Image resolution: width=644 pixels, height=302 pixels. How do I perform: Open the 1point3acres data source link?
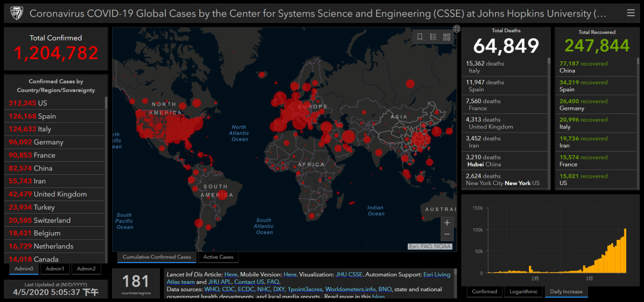(305, 289)
